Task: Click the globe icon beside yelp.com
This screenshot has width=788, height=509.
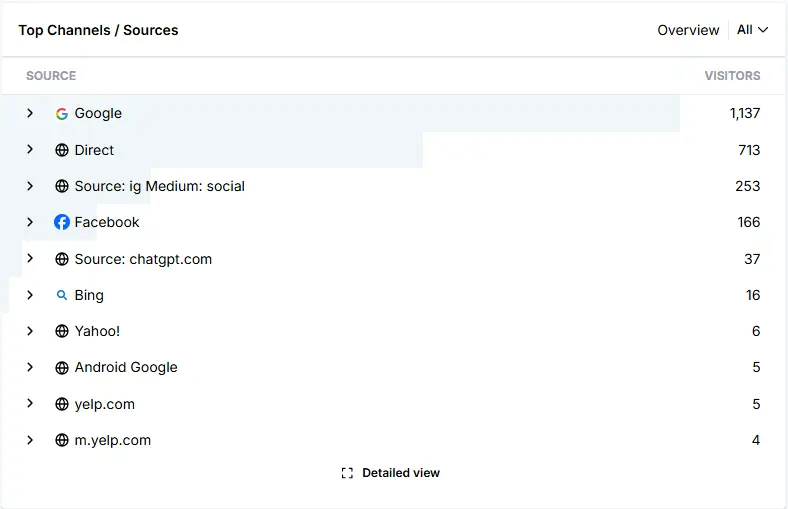Action: (62, 404)
